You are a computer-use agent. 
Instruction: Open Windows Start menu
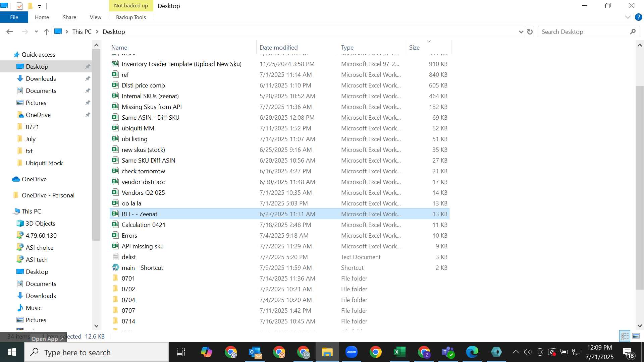point(12,352)
